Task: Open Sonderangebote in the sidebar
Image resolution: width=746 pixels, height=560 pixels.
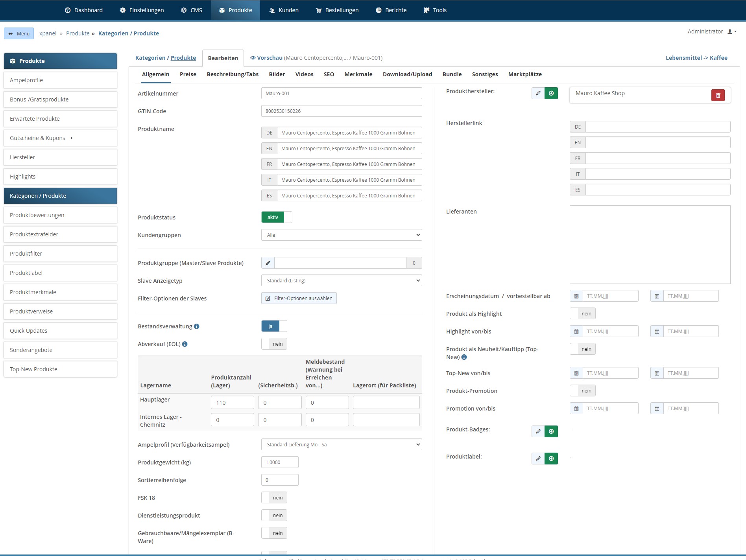Action: tap(60, 350)
